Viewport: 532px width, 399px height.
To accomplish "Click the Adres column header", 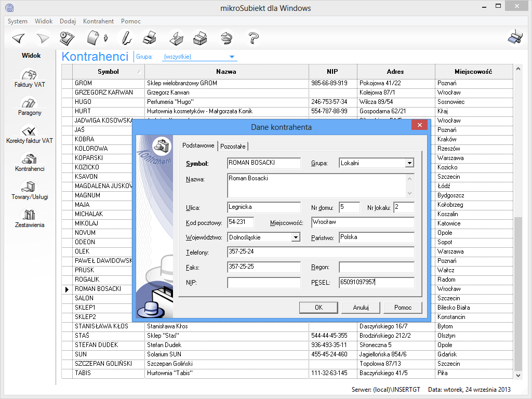I will [x=395, y=72].
